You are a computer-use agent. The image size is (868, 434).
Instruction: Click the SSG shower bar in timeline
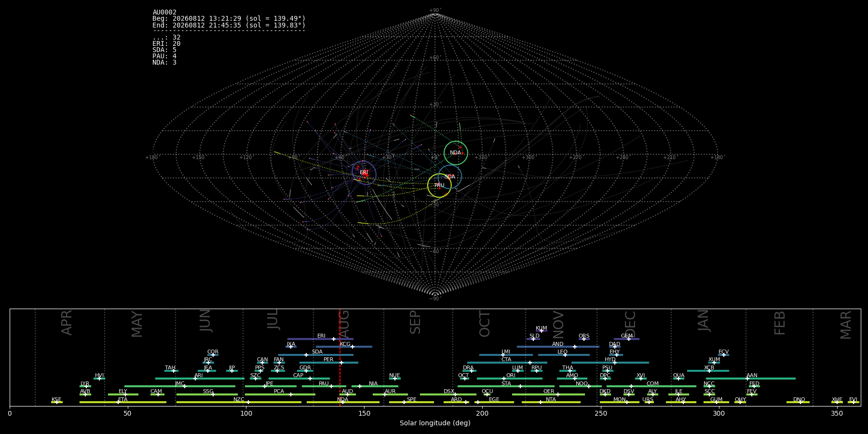(207, 394)
